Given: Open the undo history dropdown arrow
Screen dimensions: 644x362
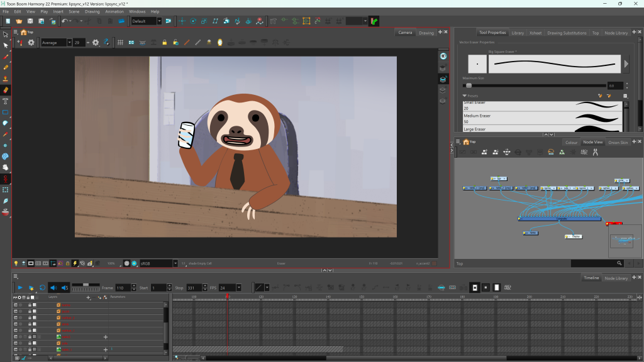Looking at the screenshot, I should pos(70,21).
